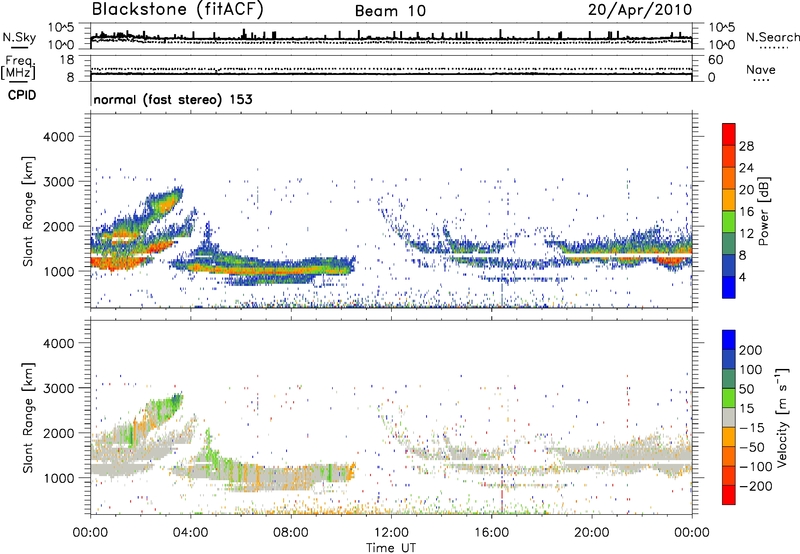Click the "Time UT" axis title
Image resolution: width=800 pixels, height=554 pixels.
pyautogui.click(x=391, y=548)
